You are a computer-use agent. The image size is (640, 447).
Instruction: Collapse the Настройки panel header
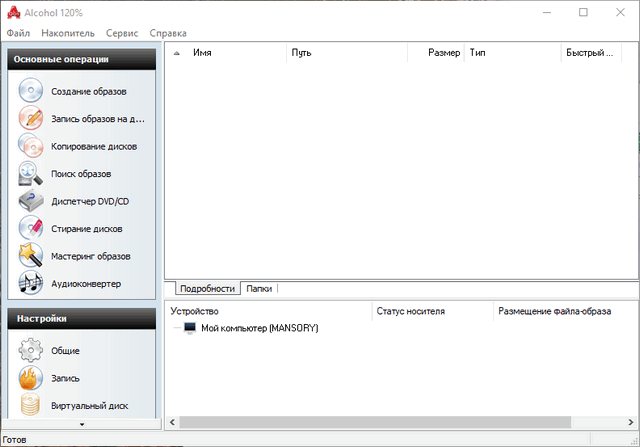point(81,319)
